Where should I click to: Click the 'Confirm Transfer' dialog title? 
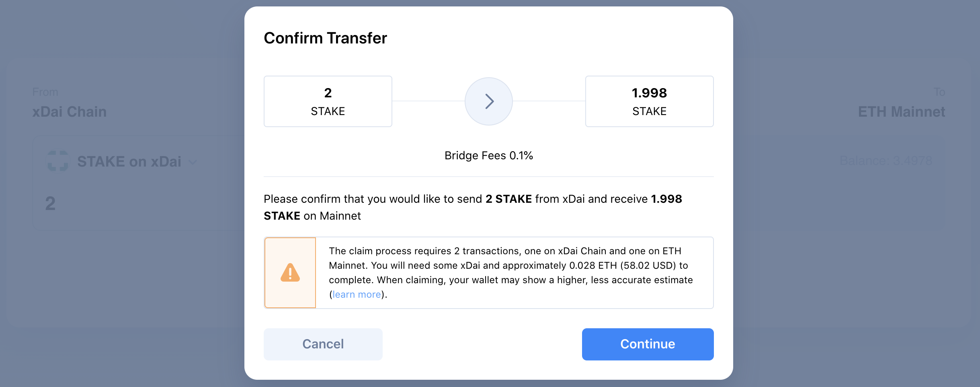[325, 37]
